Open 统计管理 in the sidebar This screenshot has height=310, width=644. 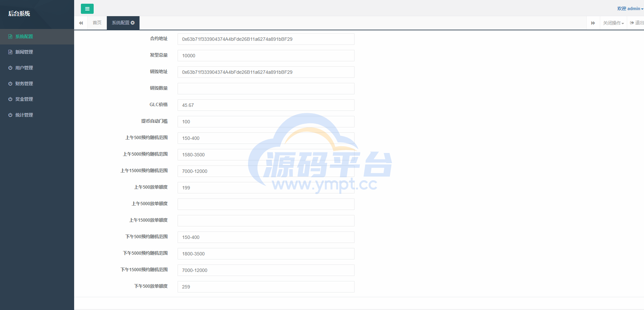(37, 115)
